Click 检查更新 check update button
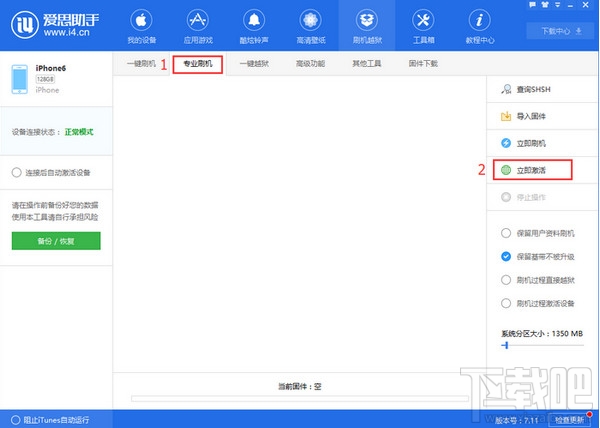This screenshot has width=600, height=428. (x=569, y=420)
